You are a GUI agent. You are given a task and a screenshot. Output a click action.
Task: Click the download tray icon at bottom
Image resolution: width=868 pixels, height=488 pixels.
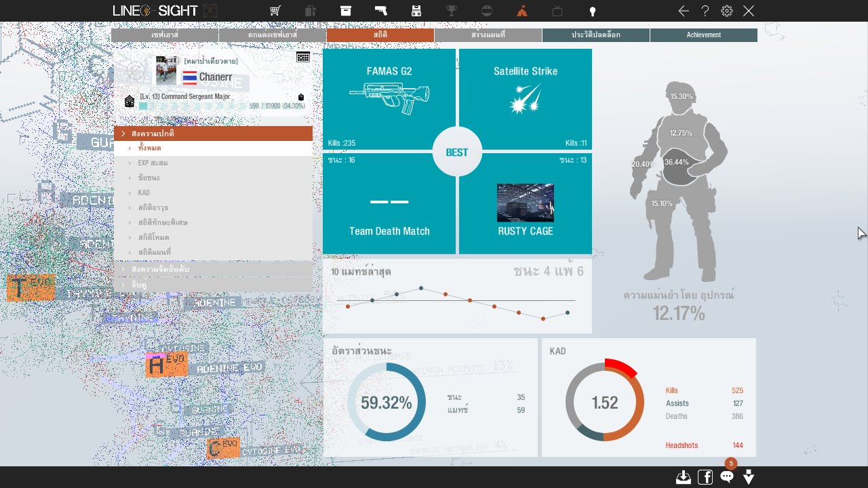[684, 477]
